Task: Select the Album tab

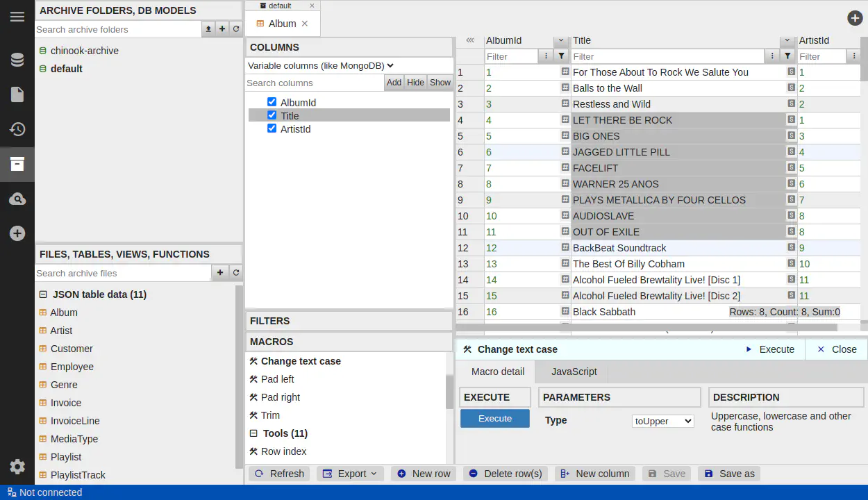Action: point(282,24)
